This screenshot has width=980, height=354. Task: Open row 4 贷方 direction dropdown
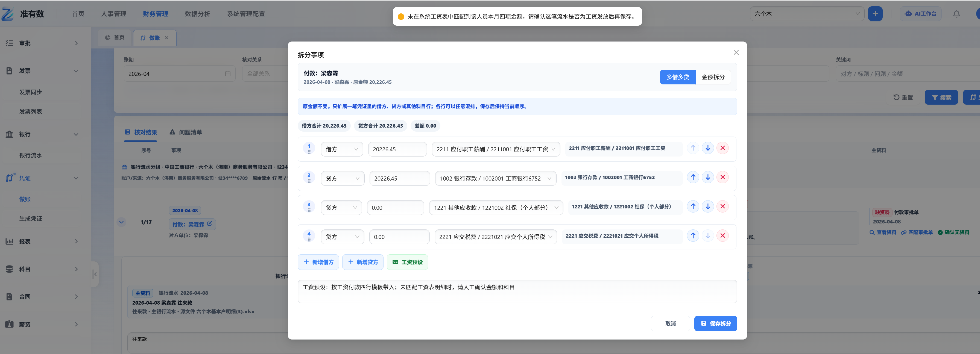[343, 237]
